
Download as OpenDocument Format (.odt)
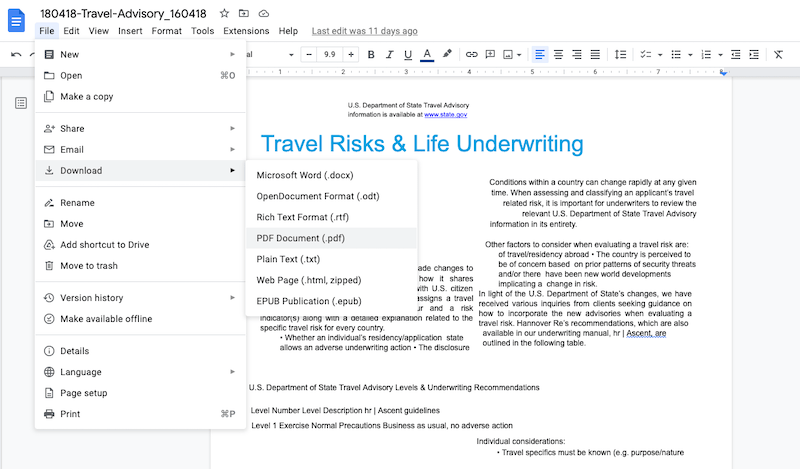(x=331, y=196)
